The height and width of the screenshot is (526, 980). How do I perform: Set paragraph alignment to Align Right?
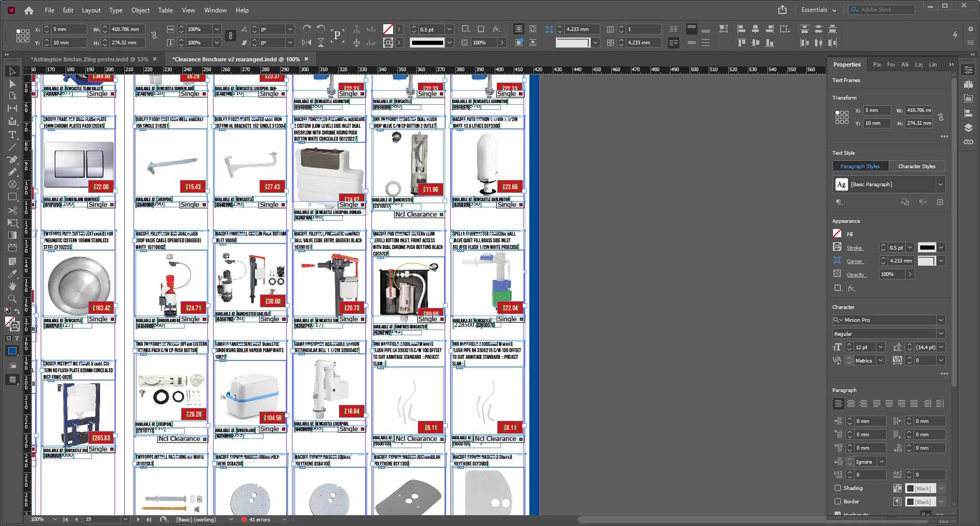pyautogui.click(x=863, y=404)
